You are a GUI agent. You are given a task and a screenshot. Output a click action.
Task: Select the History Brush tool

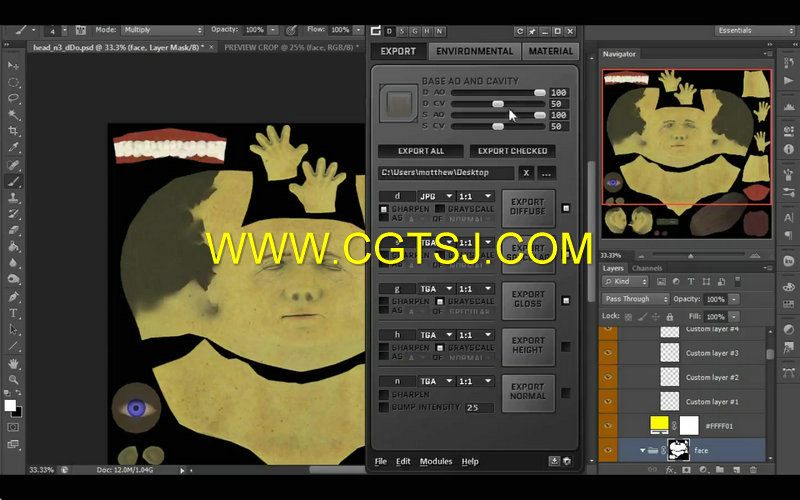pyautogui.click(x=13, y=214)
